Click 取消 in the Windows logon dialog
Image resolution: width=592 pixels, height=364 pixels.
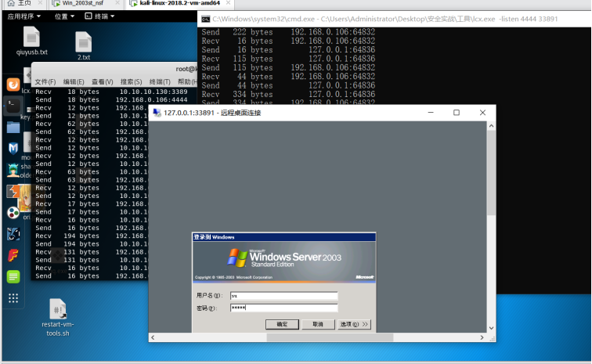(318, 324)
